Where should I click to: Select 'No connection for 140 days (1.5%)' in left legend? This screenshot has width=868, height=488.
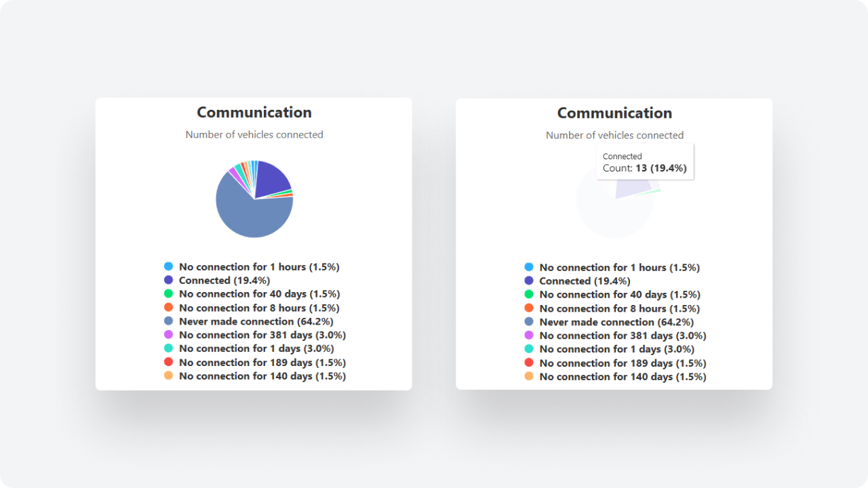click(x=262, y=376)
